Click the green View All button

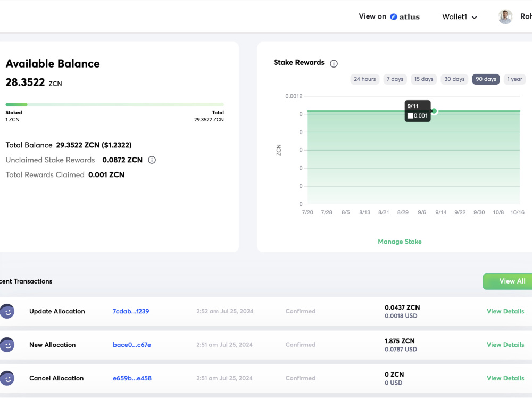pos(512,281)
